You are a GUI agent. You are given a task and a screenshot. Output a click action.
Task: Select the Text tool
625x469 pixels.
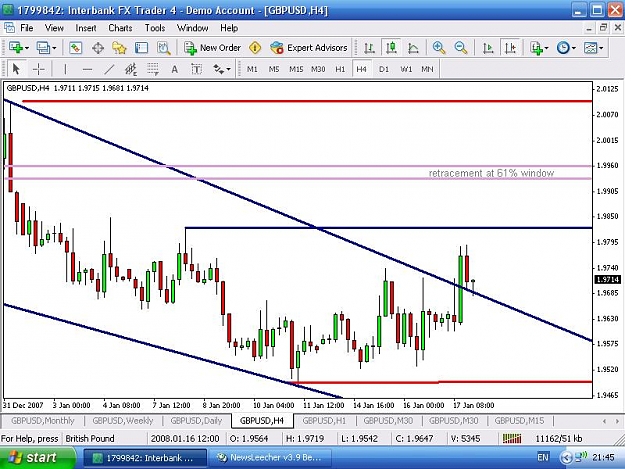click(x=174, y=69)
